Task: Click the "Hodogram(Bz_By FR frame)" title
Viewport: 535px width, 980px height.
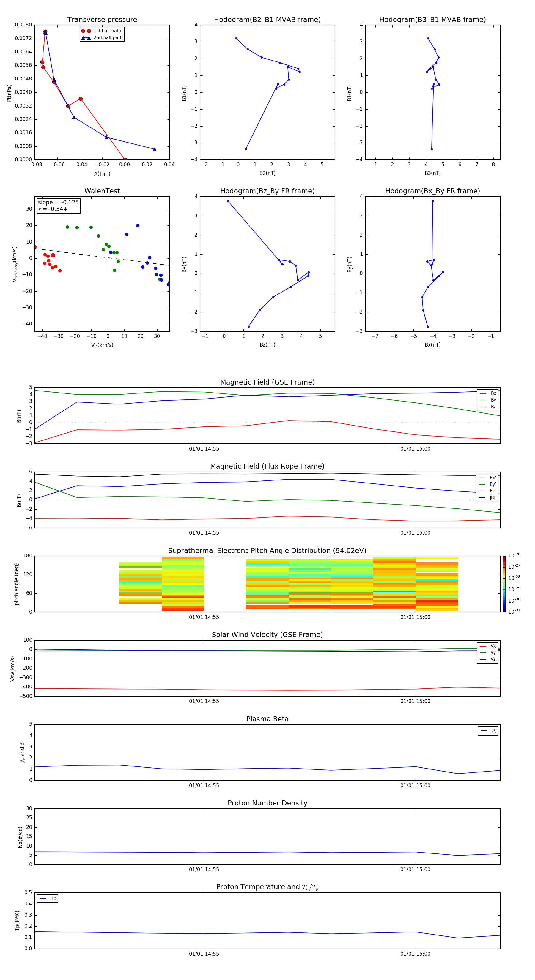Action: point(267,191)
